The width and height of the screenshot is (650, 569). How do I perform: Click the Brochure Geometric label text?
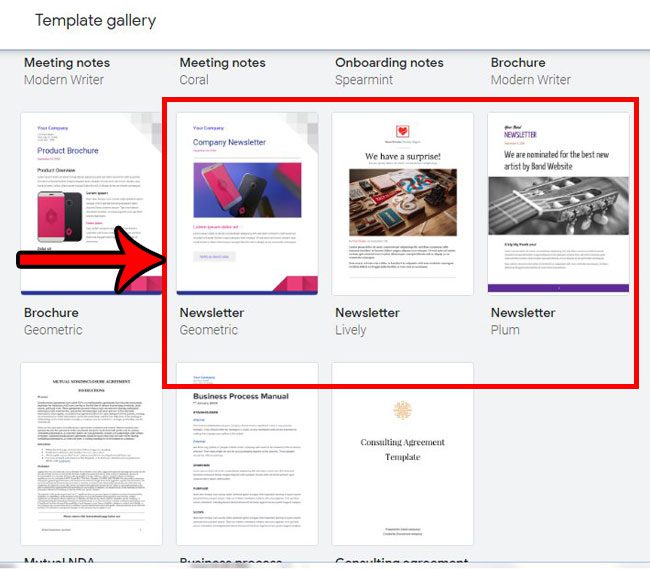pos(53,321)
